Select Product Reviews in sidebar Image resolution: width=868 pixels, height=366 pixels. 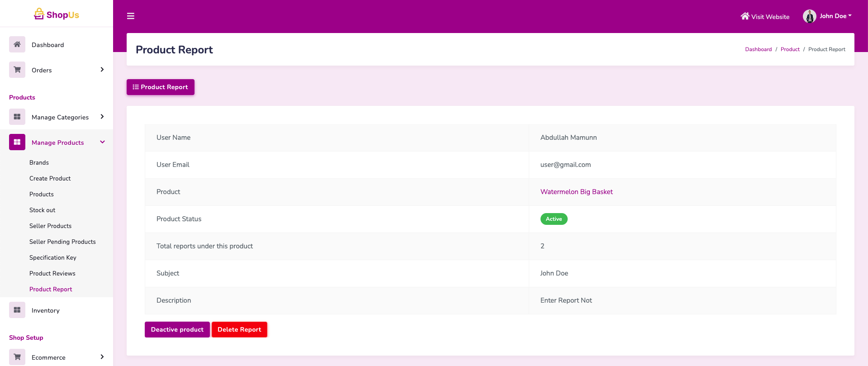click(52, 273)
